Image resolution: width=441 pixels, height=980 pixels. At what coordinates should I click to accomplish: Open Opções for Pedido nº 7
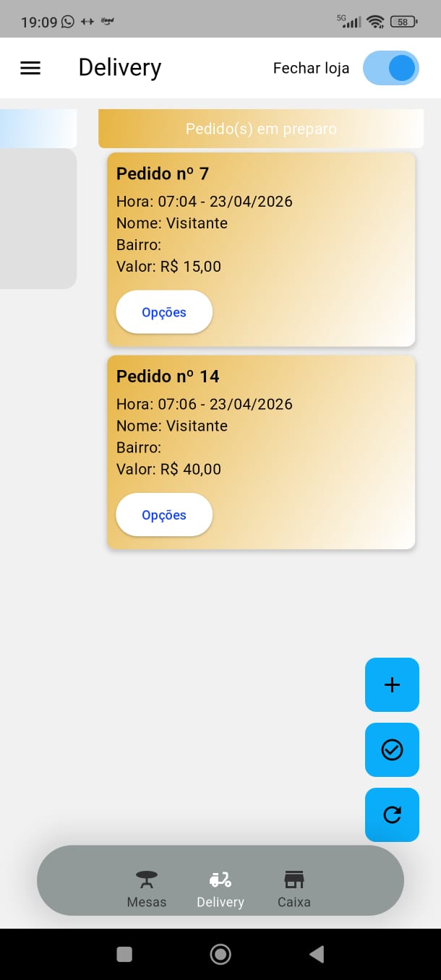163,311
